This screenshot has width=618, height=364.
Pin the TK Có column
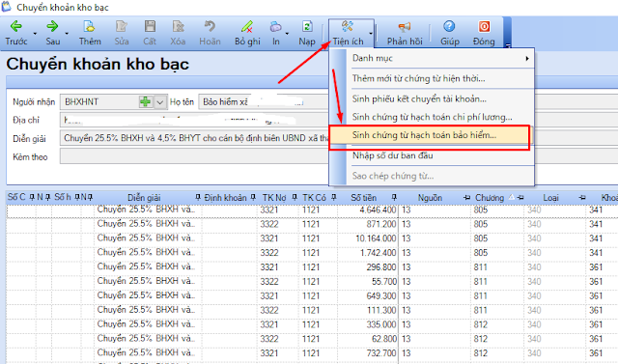[334, 197]
